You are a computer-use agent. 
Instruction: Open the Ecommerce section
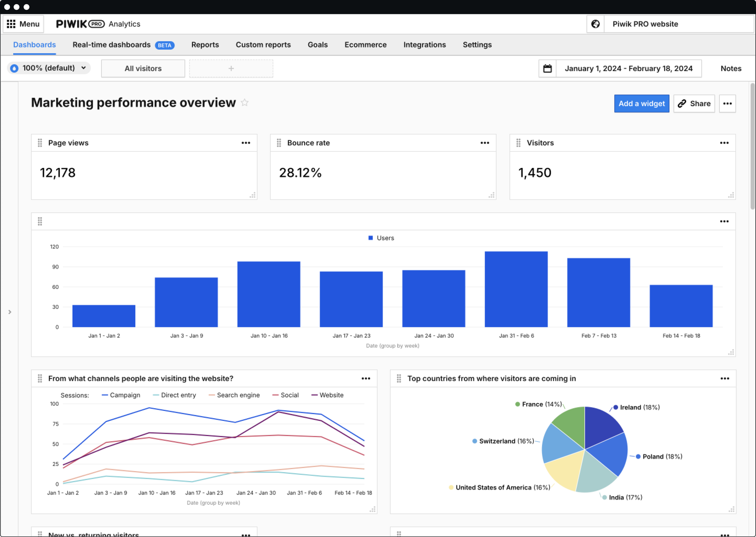tap(365, 45)
